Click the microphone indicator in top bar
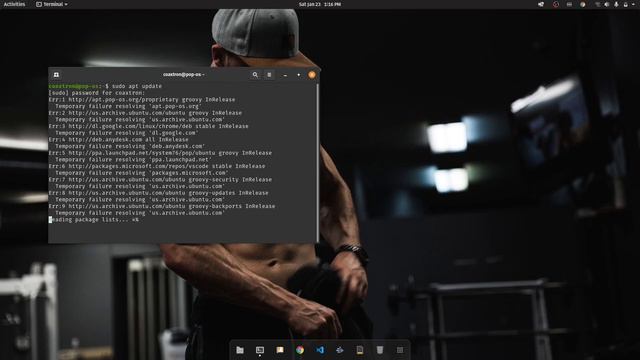Screen dimensions: 640x360 click(x=616, y=4)
